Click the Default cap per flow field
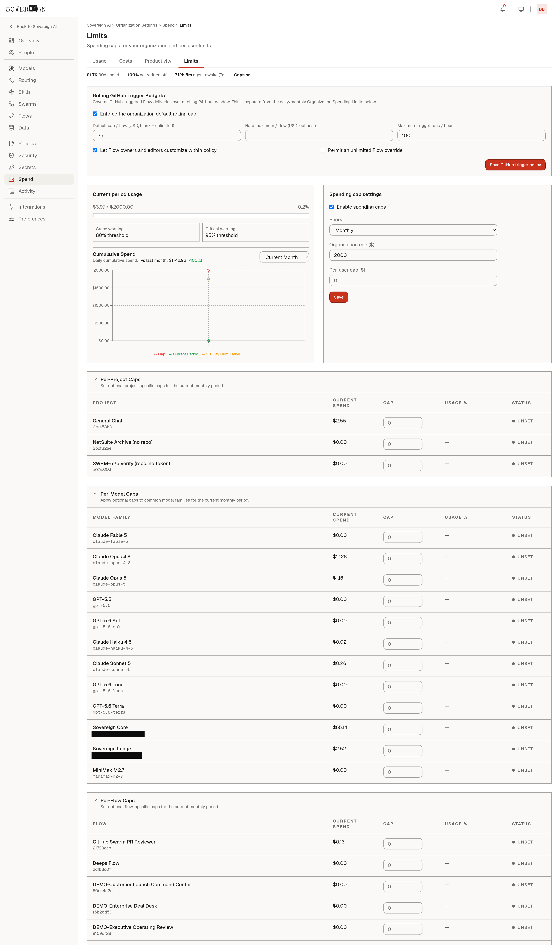This screenshot has width=560, height=945. tap(167, 135)
